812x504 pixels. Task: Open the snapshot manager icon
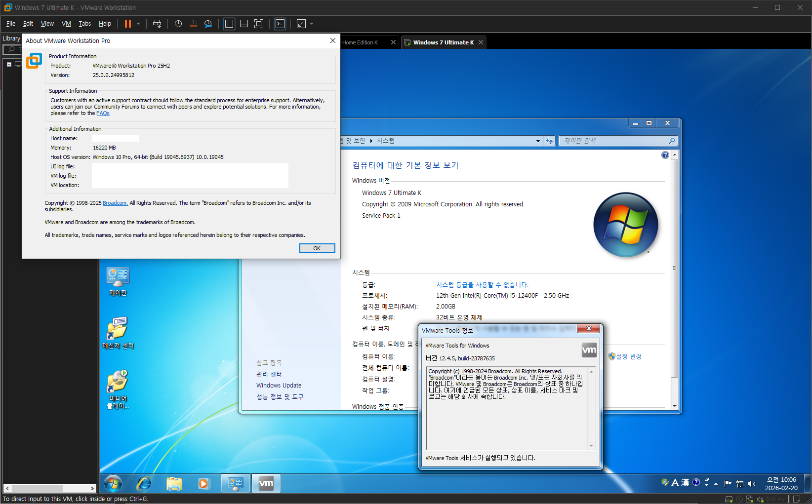[208, 24]
